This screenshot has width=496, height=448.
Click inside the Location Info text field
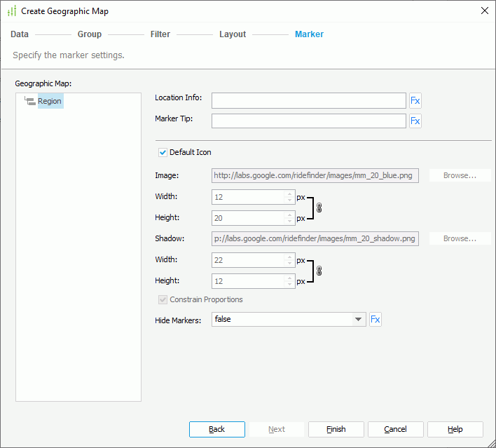pyautogui.click(x=308, y=100)
